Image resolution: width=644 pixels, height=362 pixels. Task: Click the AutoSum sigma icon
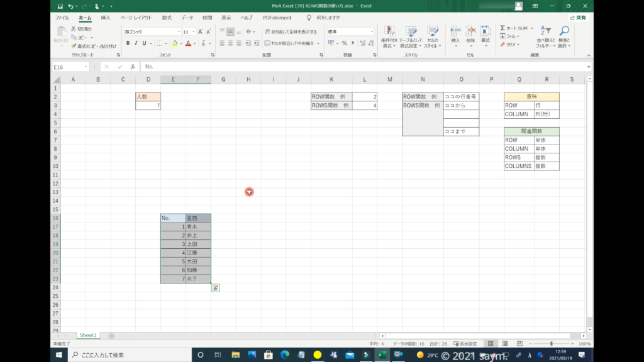click(502, 28)
